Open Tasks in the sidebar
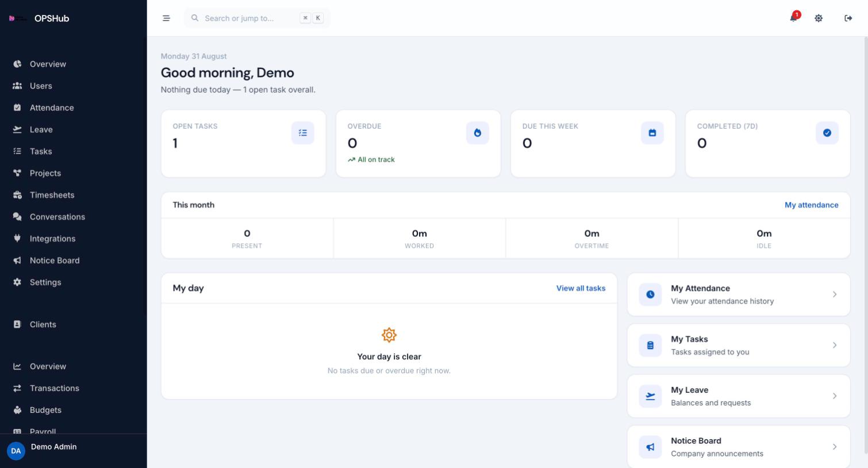 click(x=73, y=151)
